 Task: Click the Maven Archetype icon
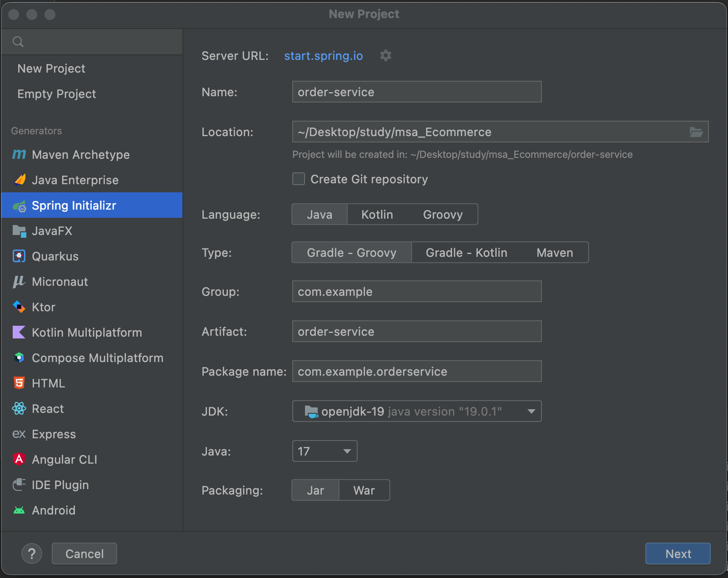[x=19, y=155]
